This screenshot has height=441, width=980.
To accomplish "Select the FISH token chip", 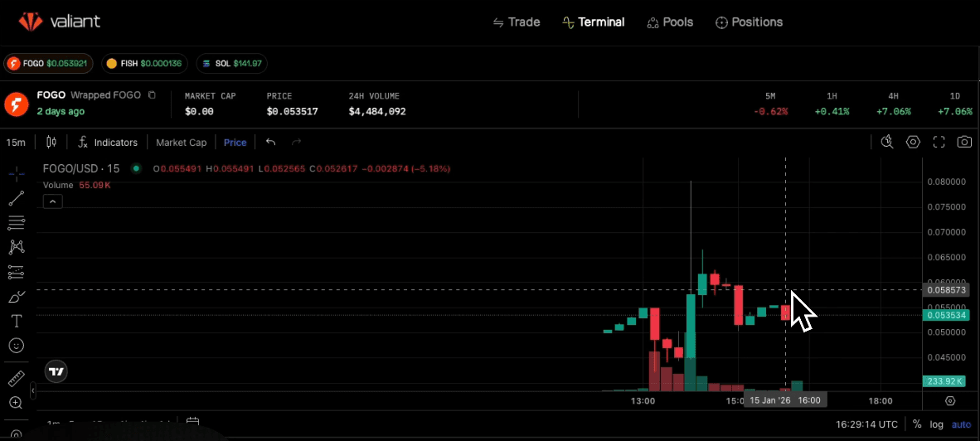I will tap(144, 63).
